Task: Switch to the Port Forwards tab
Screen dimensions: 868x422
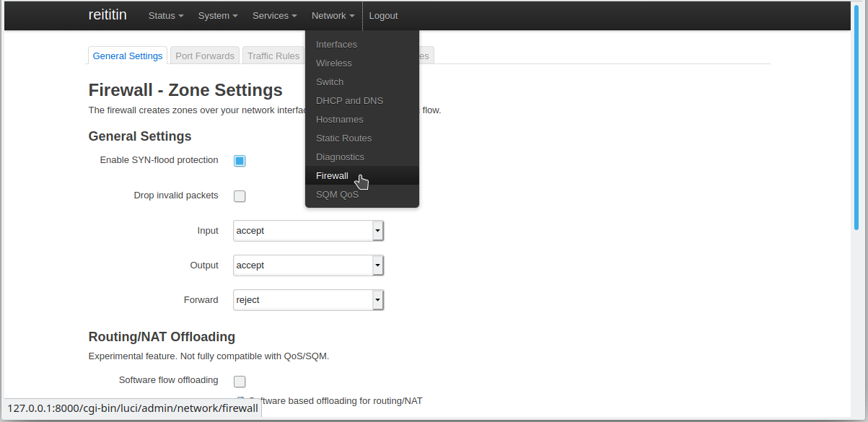Action: click(205, 56)
